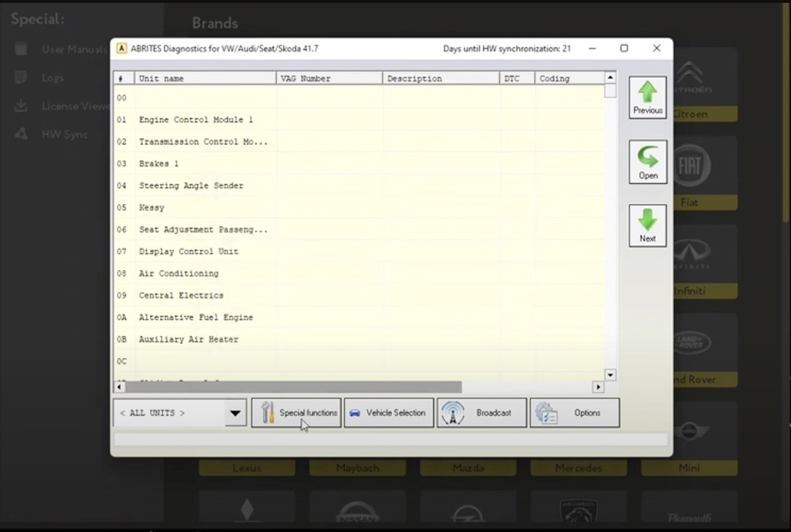Select Transmission Control Mo... row
The image size is (791, 532).
[x=359, y=142]
